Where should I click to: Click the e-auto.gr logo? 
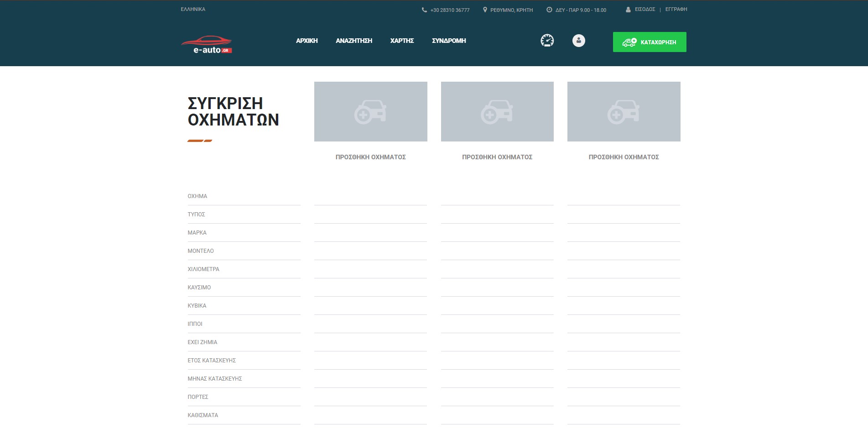click(207, 44)
